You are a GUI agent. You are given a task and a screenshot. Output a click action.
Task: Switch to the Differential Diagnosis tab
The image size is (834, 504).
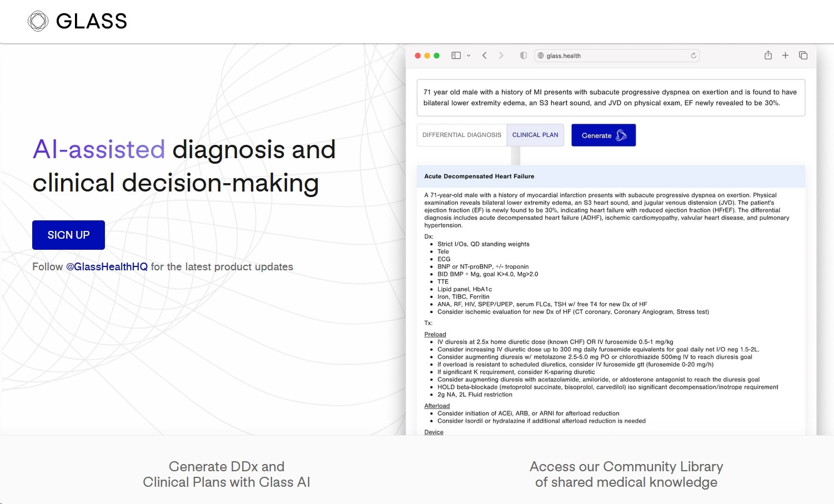pos(462,135)
